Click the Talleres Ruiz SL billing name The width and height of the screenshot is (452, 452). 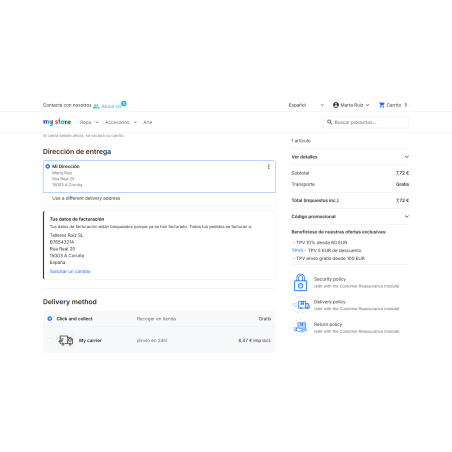coord(67,235)
